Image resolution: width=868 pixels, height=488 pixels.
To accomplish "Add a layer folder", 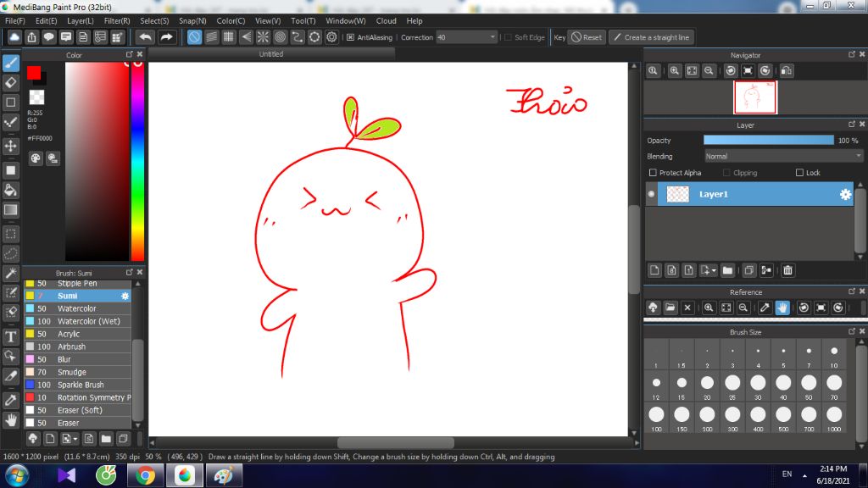I will pos(727,270).
